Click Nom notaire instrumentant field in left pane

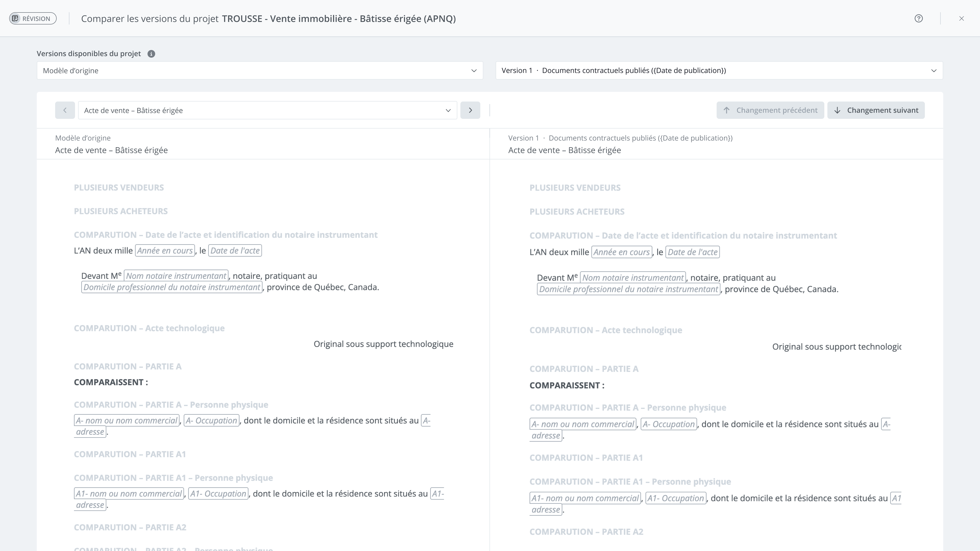point(176,276)
